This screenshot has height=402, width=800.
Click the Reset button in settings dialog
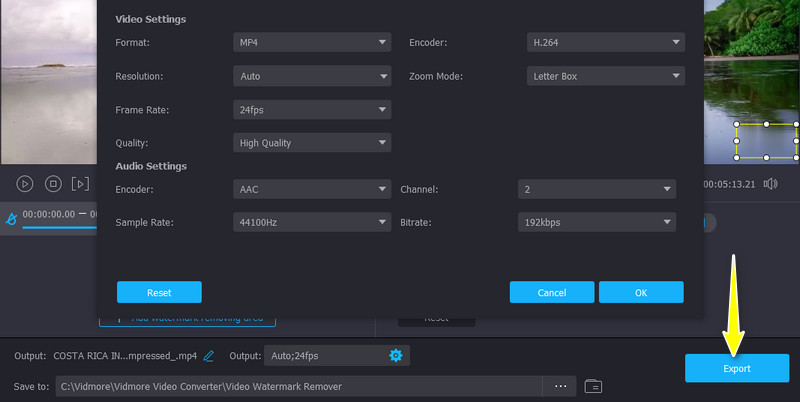[159, 292]
